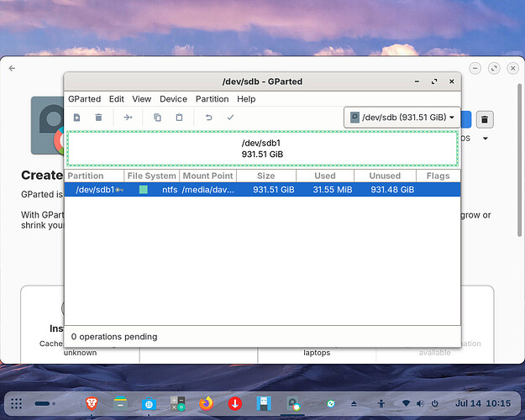This screenshot has width=525, height=420.
Task: Open the GParted menu
Action: 84,99
